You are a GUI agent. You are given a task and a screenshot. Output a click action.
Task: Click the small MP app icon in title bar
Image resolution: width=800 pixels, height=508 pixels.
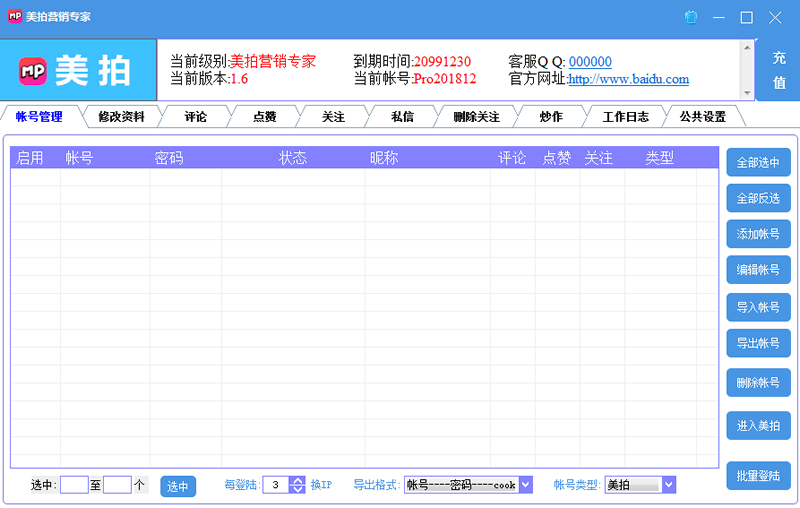pos(15,16)
